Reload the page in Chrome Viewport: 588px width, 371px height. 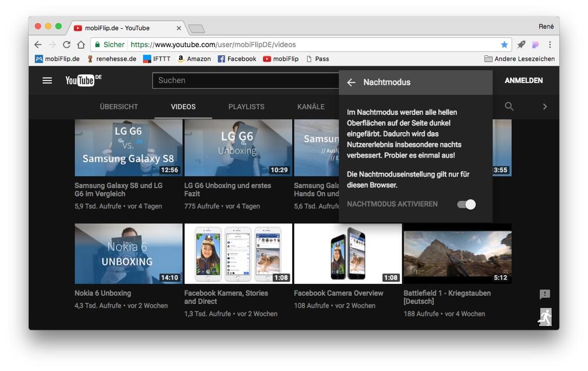(67, 44)
